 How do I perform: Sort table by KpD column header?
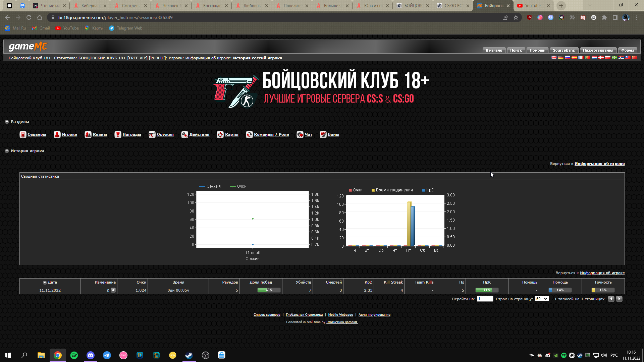pos(368,282)
